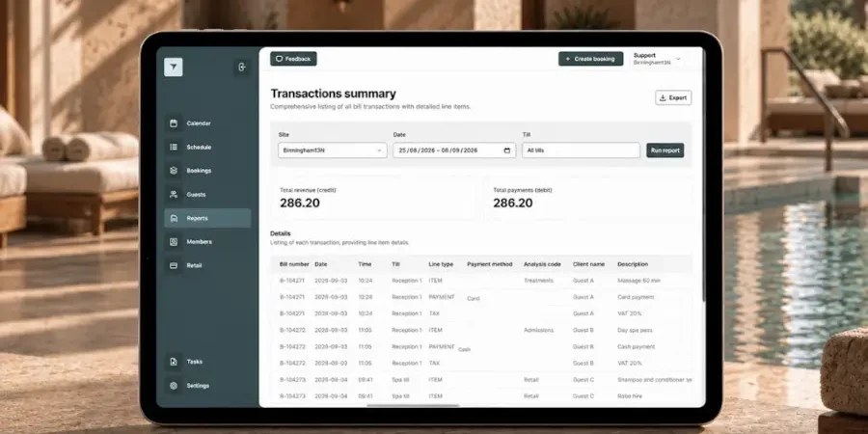
Task: Click the Client name column header
Action: point(588,264)
